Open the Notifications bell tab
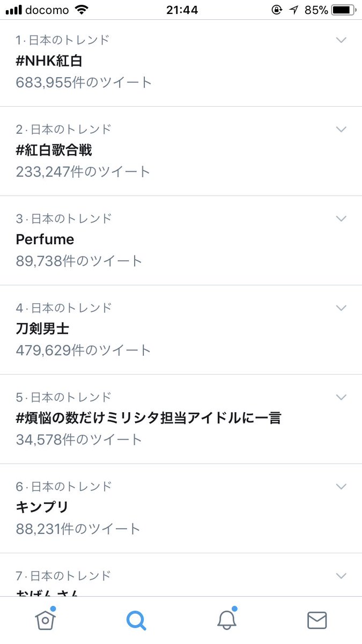362x644 pixels. [x=227, y=620]
